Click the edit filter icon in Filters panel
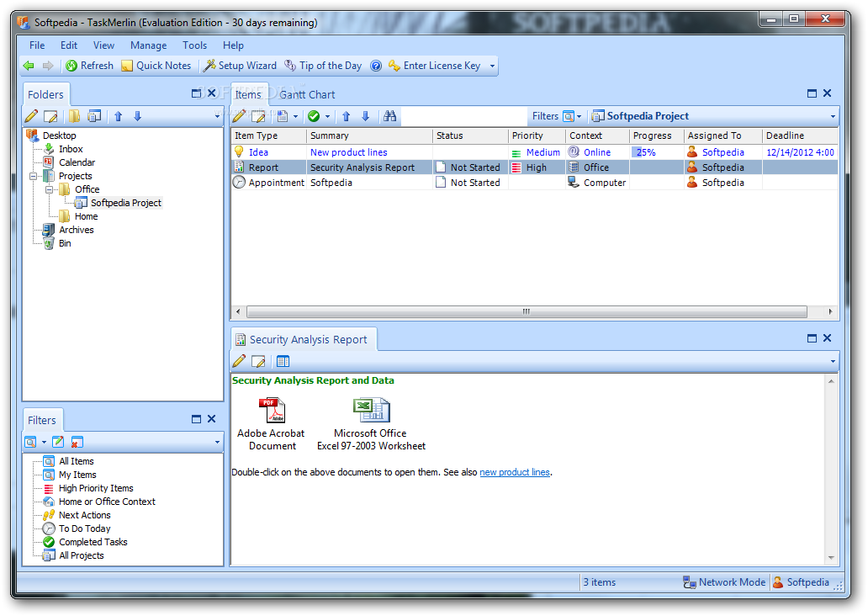The image size is (868, 616). [x=57, y=442]
